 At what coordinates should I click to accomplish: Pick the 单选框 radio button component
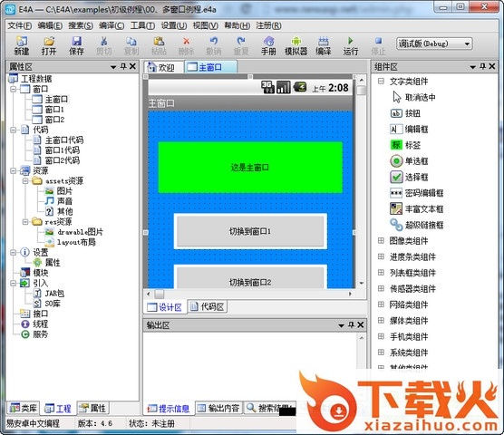point(396,161)
